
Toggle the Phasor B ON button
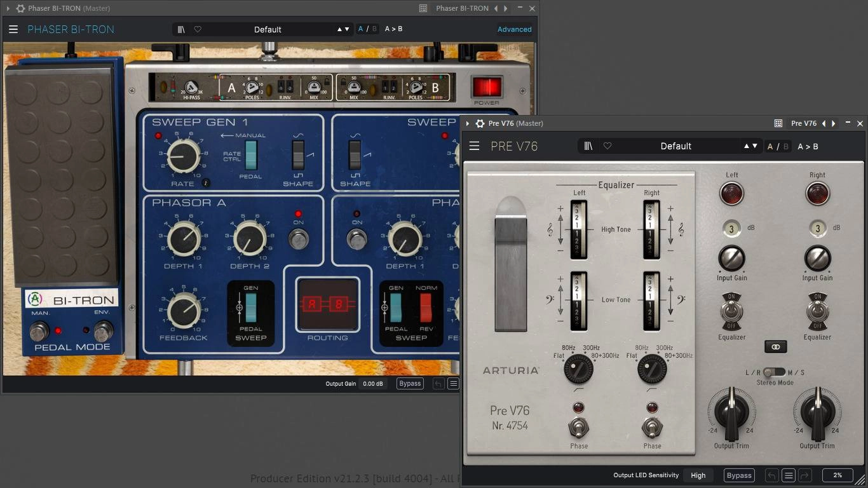357,239
